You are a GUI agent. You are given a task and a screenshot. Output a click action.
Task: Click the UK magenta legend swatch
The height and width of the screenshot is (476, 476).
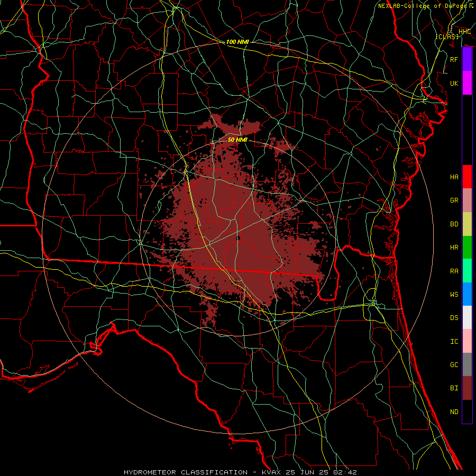pos(467,83)
